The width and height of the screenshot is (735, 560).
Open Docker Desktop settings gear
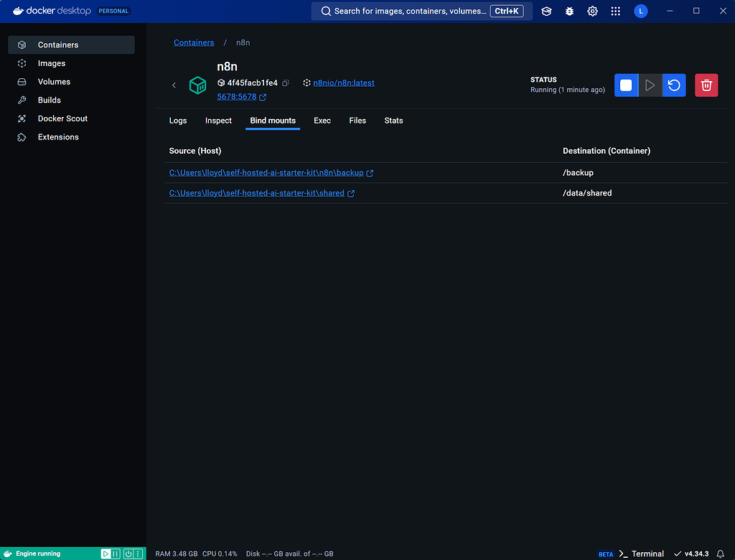(592, 11)
